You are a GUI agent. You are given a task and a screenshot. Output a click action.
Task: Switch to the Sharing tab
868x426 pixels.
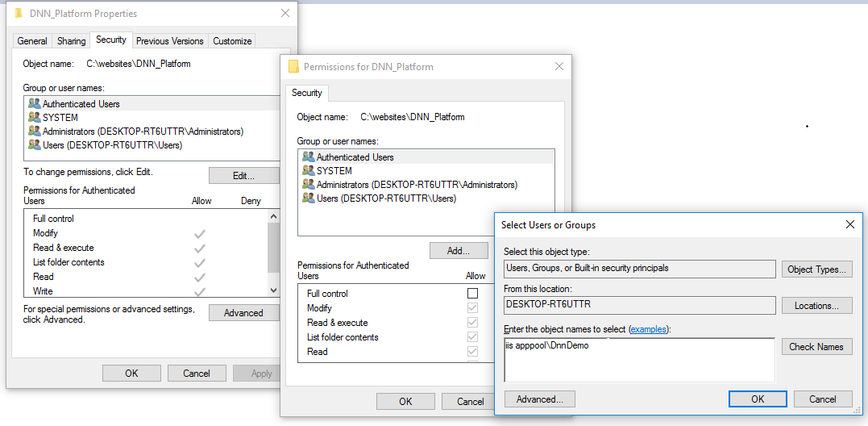(x=71, y=41)
